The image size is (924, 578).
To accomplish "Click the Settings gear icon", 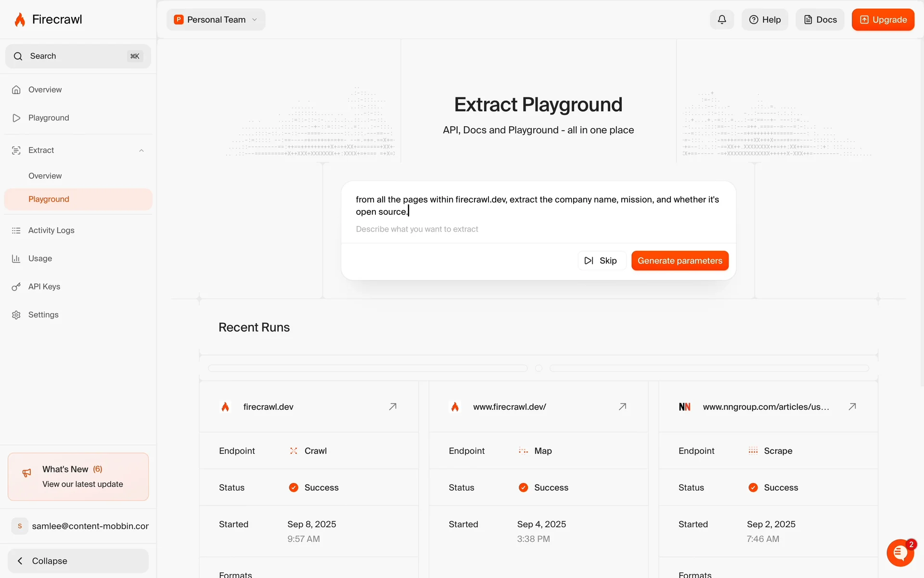I will tap(16, 315).
